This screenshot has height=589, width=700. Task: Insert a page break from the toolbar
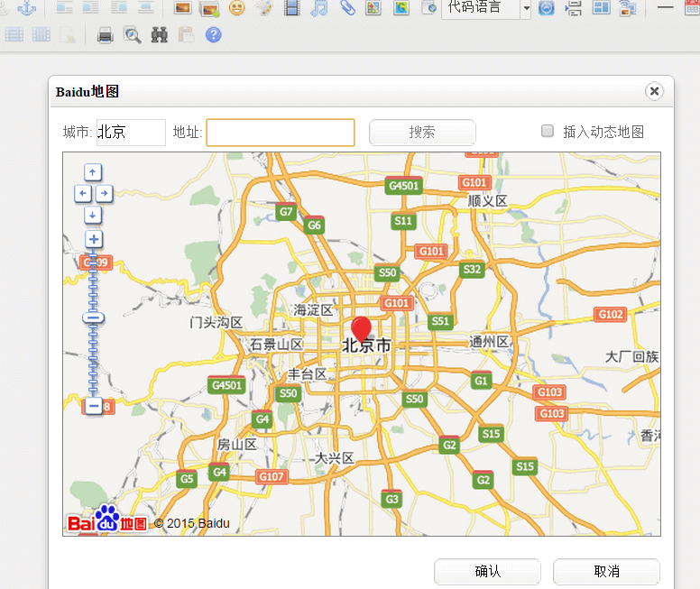(573, 7)
